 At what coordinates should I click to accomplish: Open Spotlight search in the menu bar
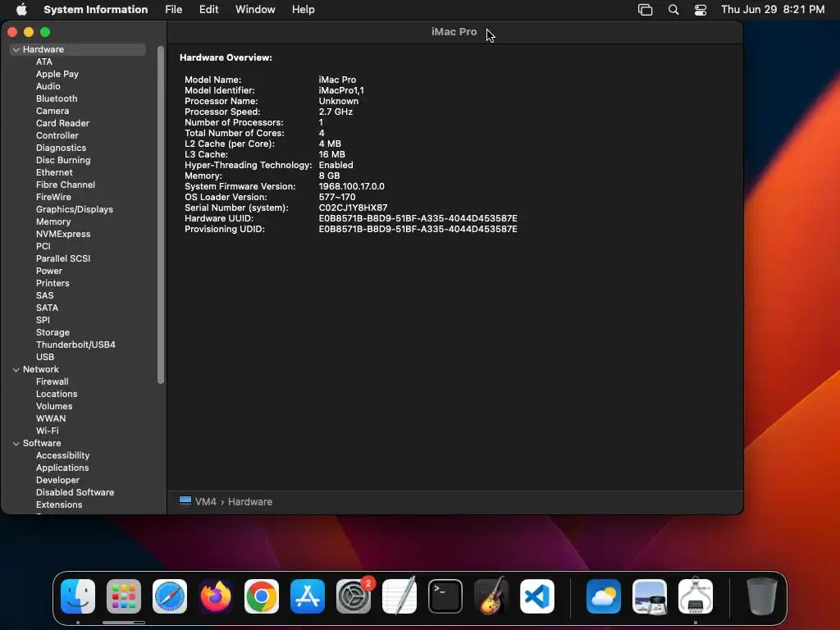click(x=673, y=10)
